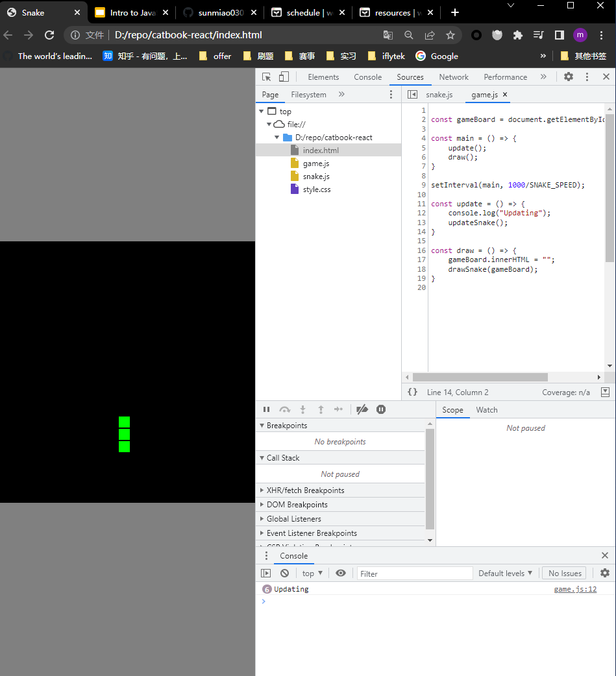Open console drawer three-dot menu
This screenshot has height=676, width=616.
click(266, 556)
